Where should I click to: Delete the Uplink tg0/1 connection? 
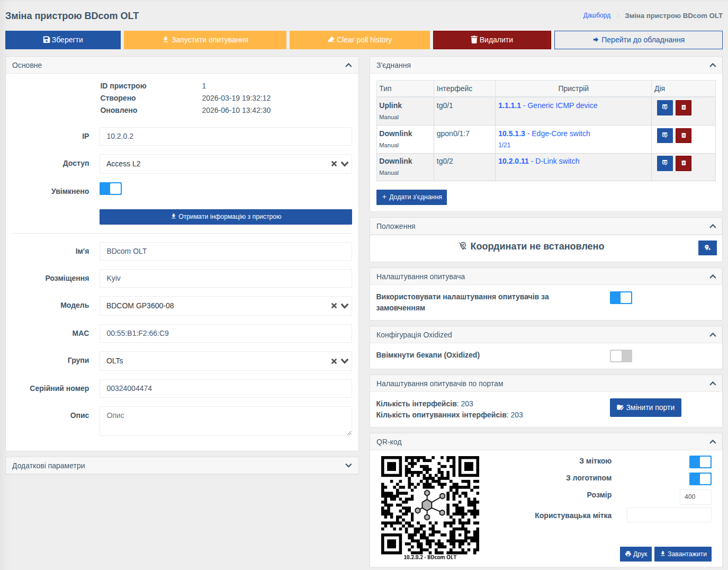[x=684, y=108]
